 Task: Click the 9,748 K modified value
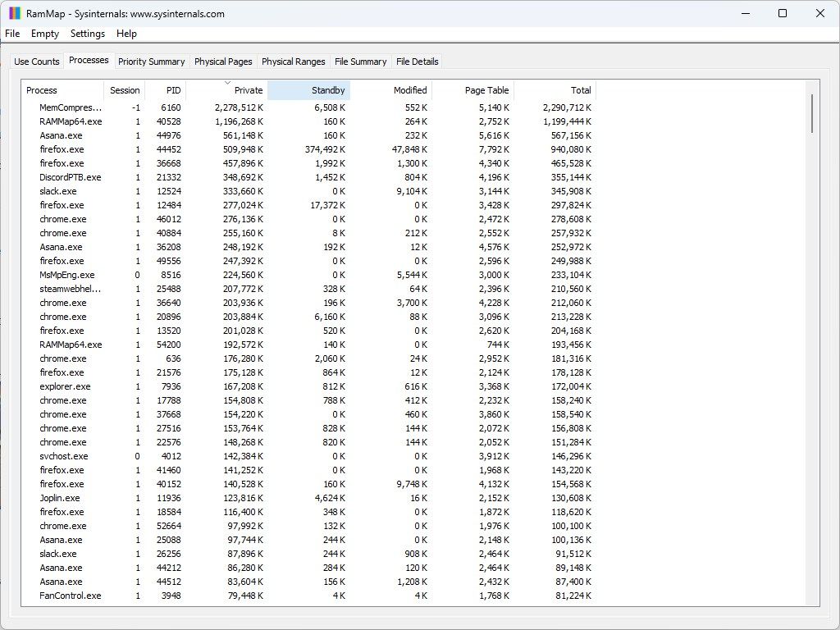click(x=412, y=484)
